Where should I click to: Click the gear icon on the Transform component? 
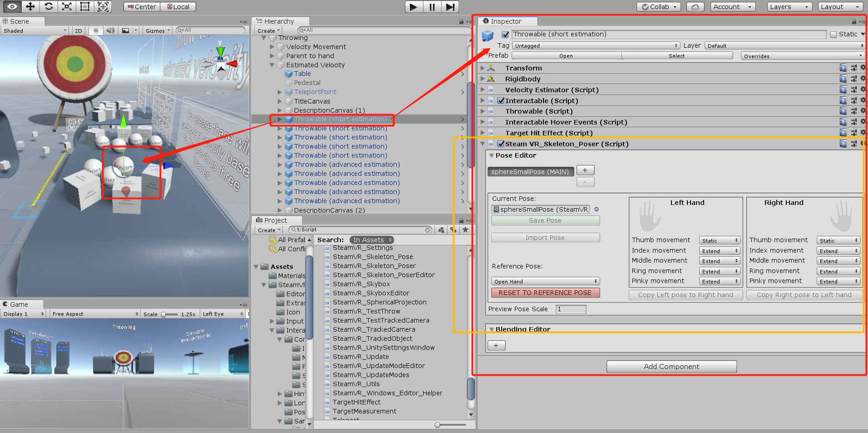click(862, 67)
